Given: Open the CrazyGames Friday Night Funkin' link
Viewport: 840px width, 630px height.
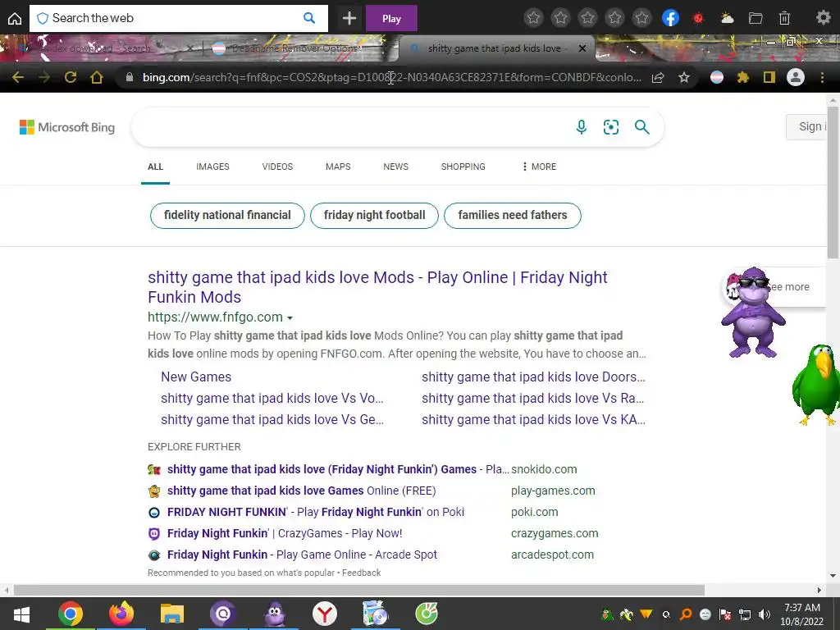Looking at the screenshot, I should click(x=285, y=533).
